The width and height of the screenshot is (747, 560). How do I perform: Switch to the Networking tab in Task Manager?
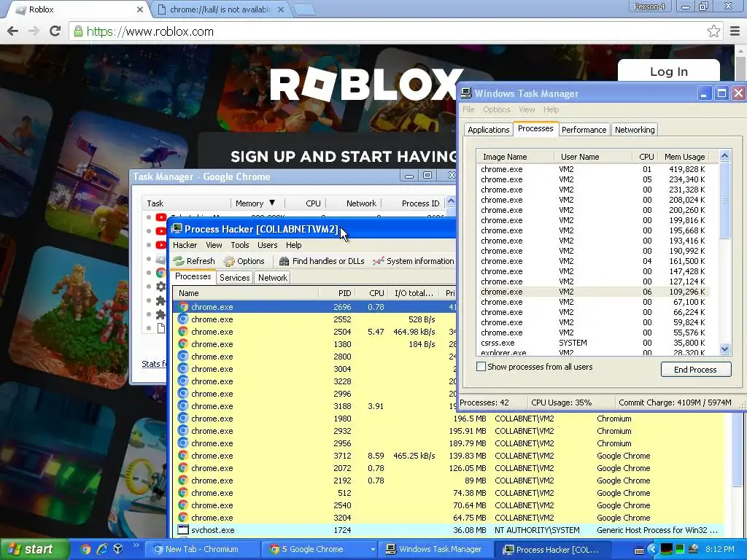tap(635, 130)
